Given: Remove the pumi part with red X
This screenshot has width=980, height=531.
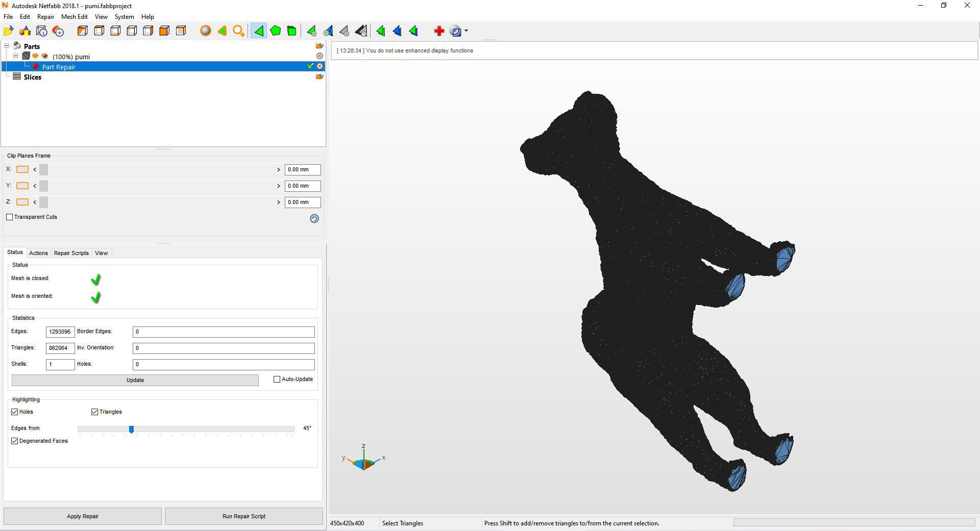Looking at the screenshot, I should pyautogui.click(x=320, y=56).
